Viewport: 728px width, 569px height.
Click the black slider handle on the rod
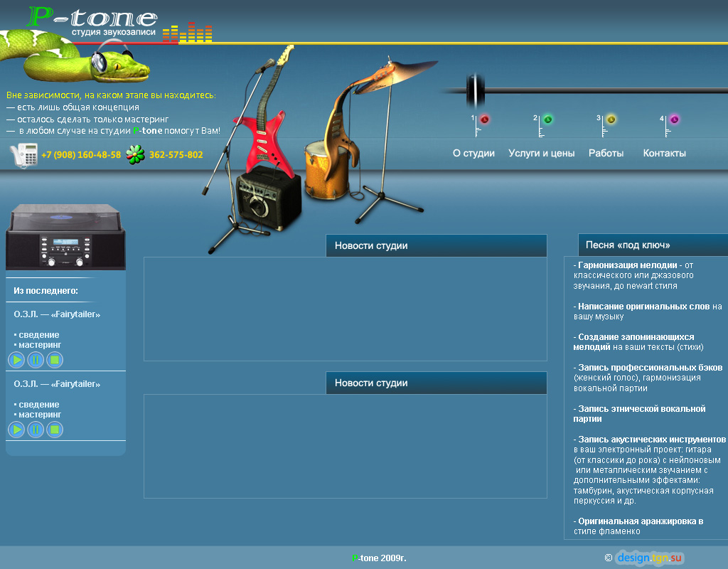[x=471, y=90]
